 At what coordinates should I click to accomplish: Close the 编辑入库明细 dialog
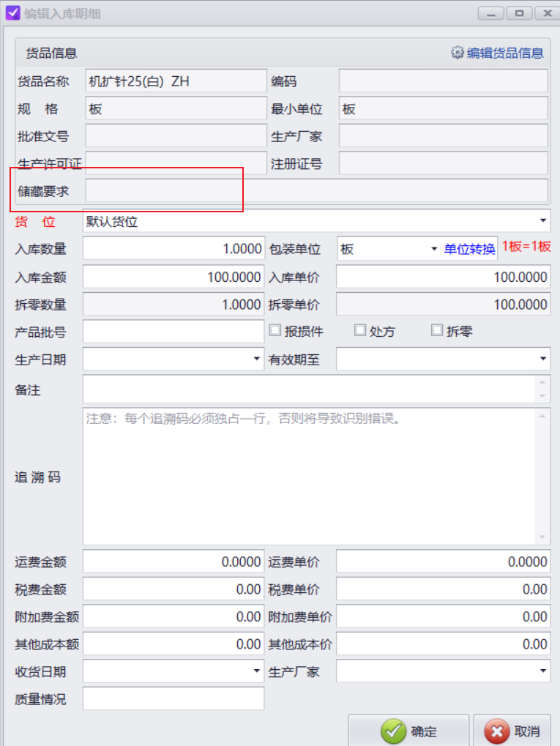point(547,13)
